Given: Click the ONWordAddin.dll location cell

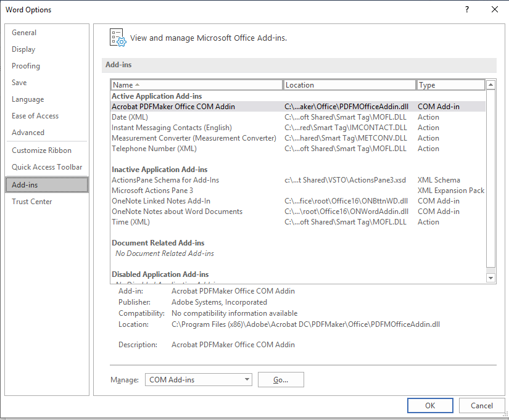Looking at the screenshot, I should [346, 212].
